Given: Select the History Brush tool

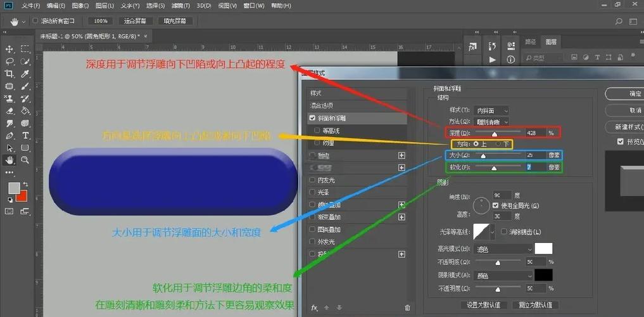Looking at the screenshot, I should coord(25,99).
